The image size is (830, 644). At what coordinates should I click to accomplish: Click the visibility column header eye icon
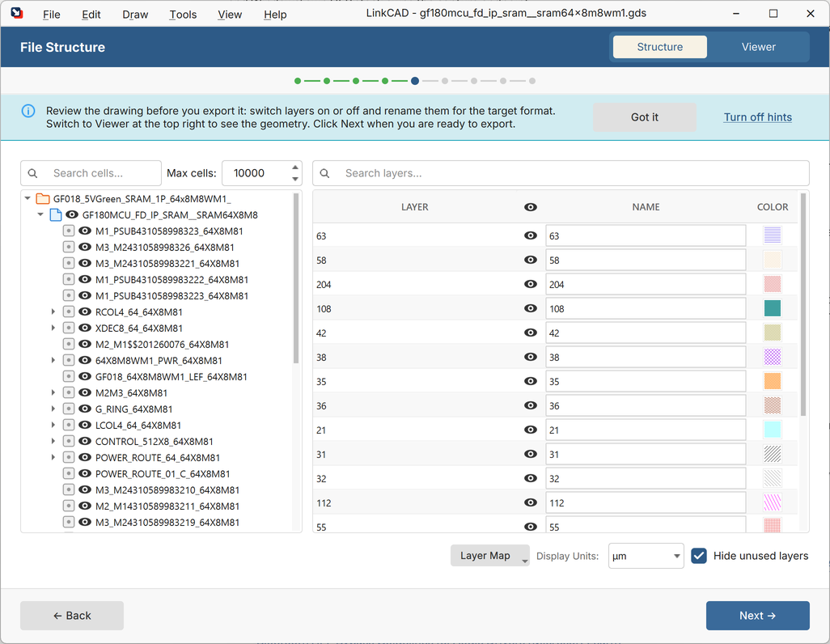coord(531,207)
